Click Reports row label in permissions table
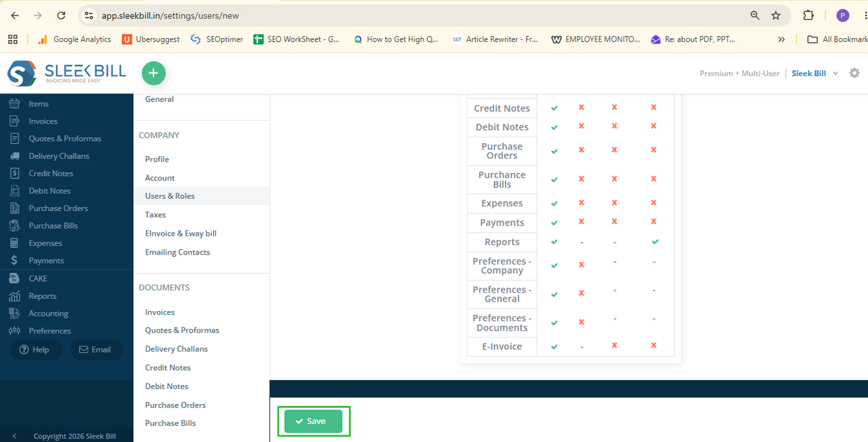The width and height of the screenshot is (868, 442). [502, 242]
